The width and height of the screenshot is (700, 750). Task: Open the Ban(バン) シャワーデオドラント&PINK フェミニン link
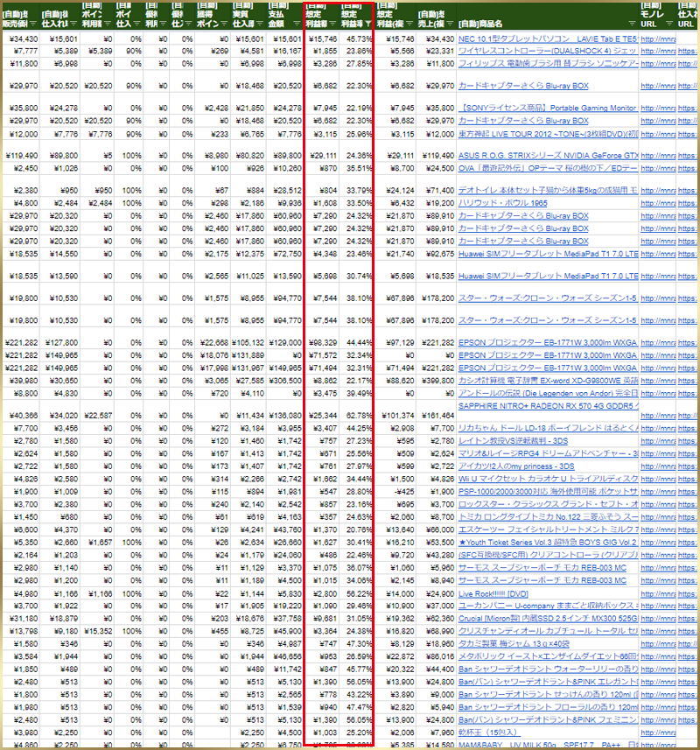548,720
